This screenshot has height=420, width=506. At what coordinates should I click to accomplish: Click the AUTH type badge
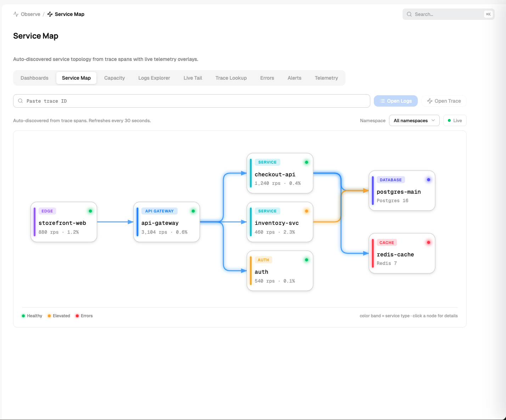coord(263,260)
